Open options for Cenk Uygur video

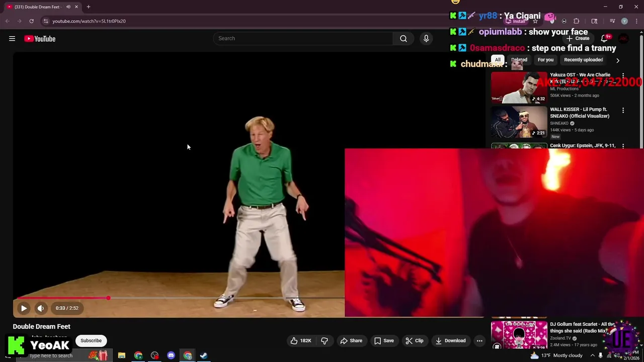(x=623, y=146)
